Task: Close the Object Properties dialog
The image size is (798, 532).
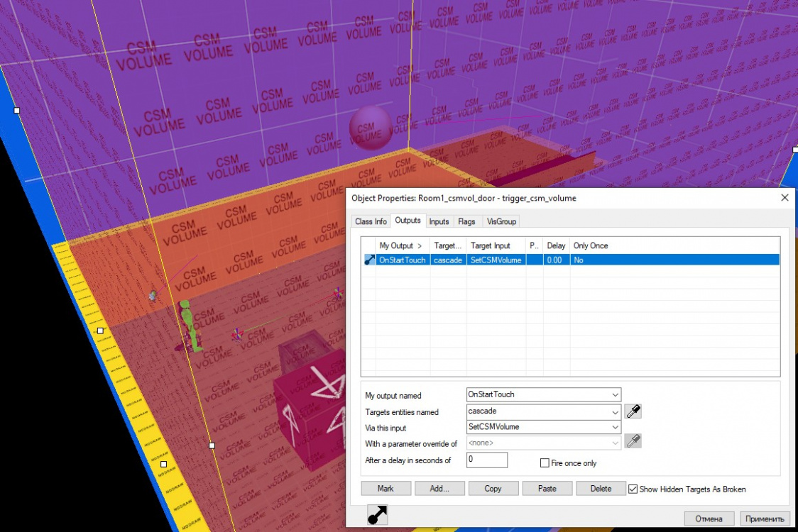Action: (785, 197)
